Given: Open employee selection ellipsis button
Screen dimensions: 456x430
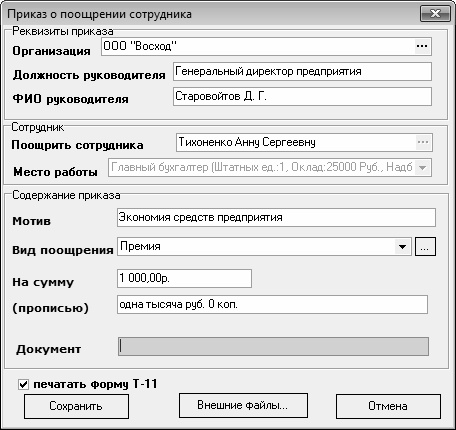Looking at the screenshot, I should coord(423,142).
